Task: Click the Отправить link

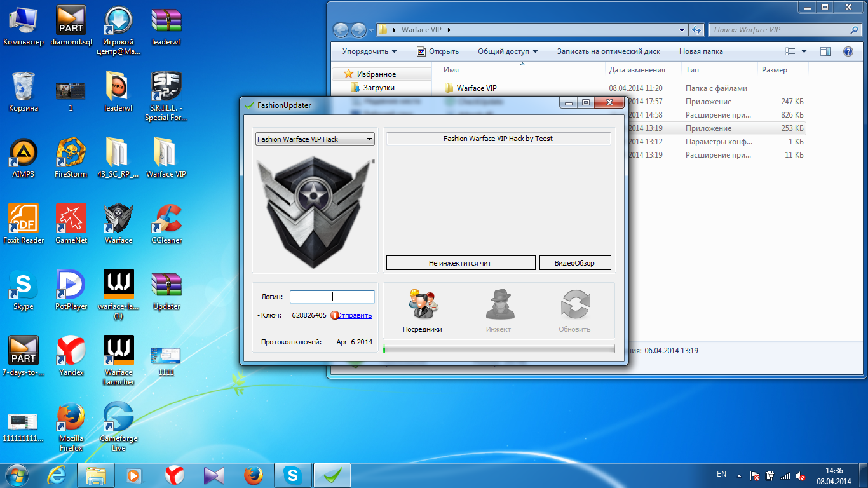Action: [x=355, y=315]
